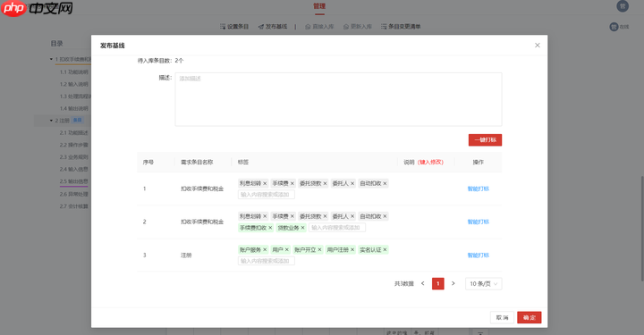The height and width of the screenshot is (335, 644).
Task: Click 更新入库 toolbar item behind dialog
Action: (358, 27)
